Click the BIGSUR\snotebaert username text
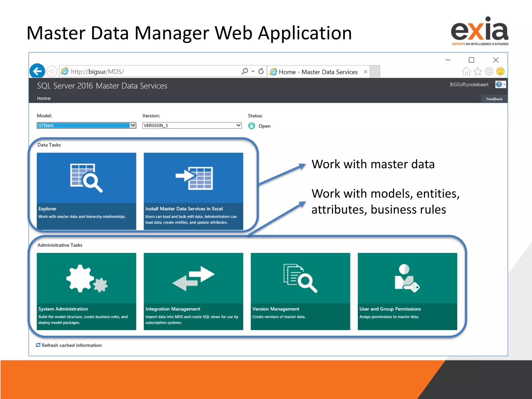This screenshot has height=399, width=532. pyautogui.click(x=469, y=85)
